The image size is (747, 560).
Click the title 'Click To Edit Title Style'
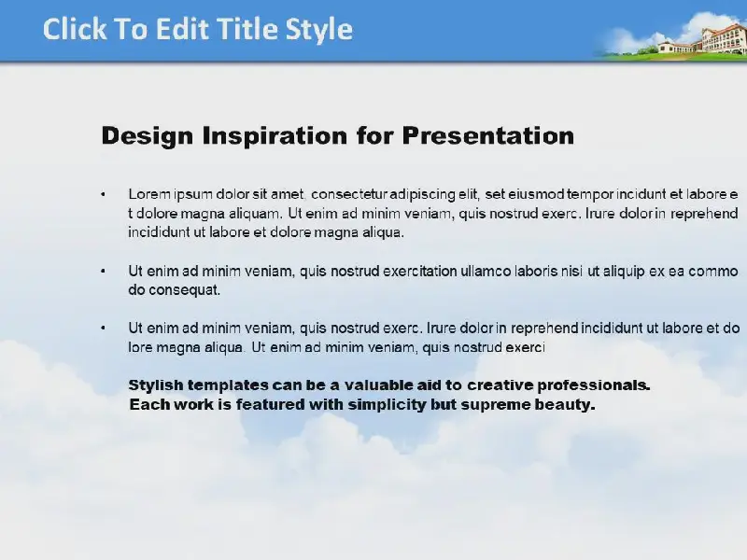(198, 29)
